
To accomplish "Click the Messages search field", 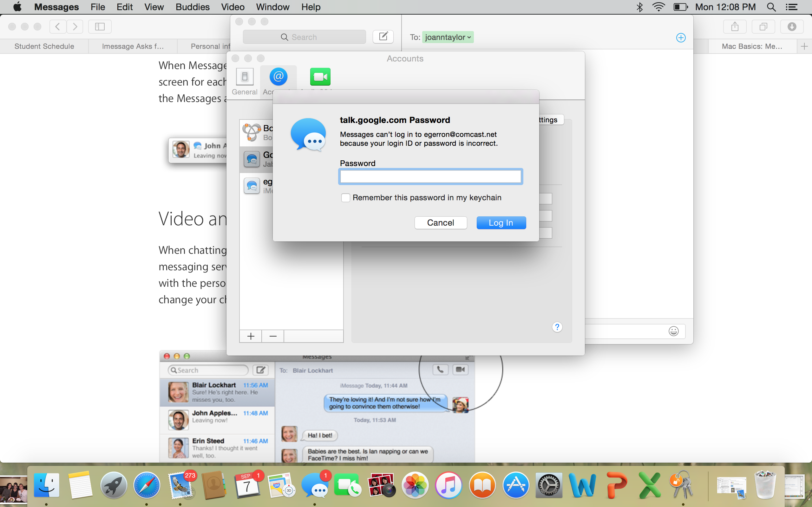I will coord(304,37).
